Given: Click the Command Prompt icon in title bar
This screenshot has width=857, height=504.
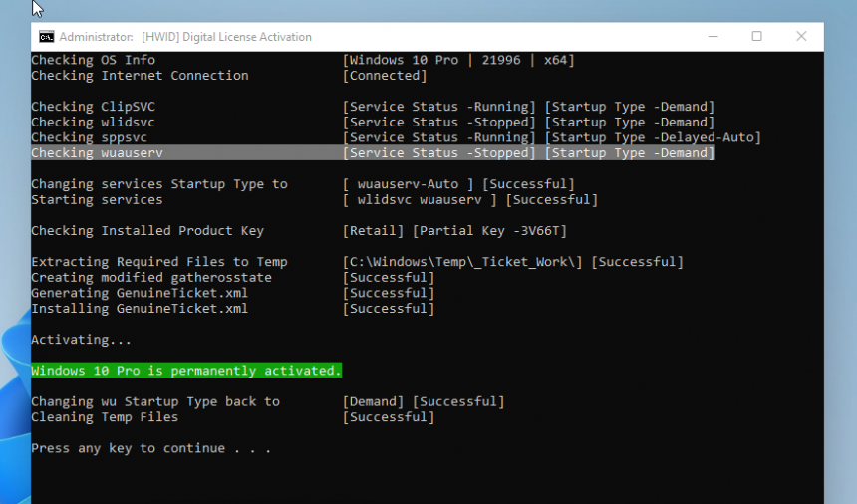Looking at the screenshot, I should (x=46, y=37).
